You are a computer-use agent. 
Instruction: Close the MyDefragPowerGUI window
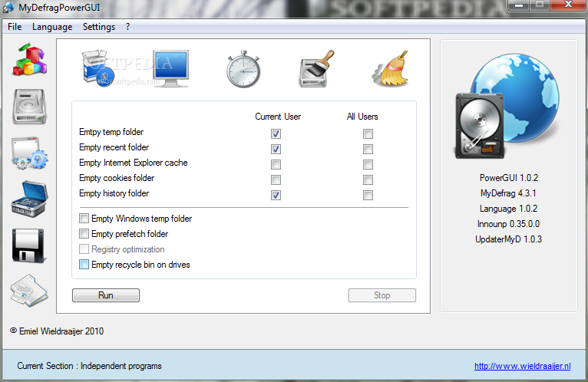pyautogui.click(x=569, y=5)
